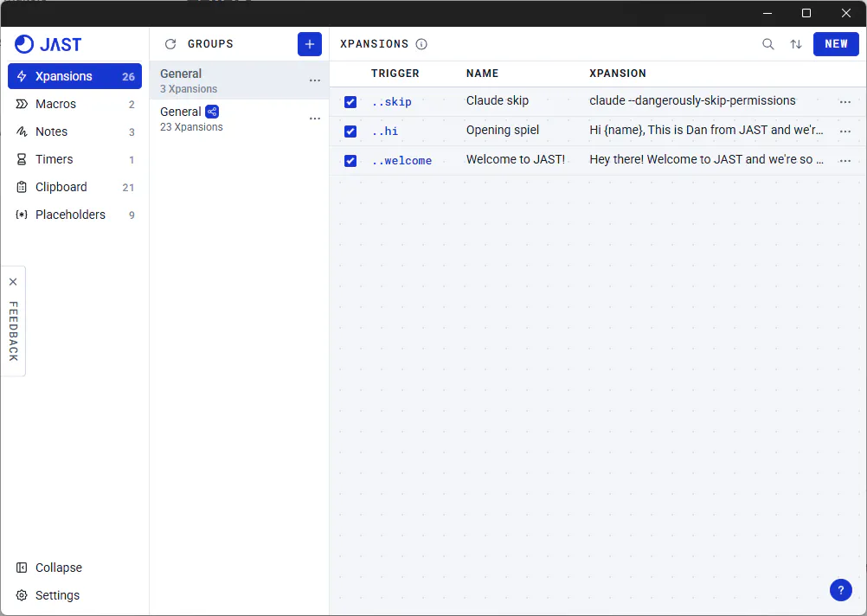Click the Notes scribble icon
This screenshot has width=867, height=616.
pyautogui.click(x=22, y=132)
